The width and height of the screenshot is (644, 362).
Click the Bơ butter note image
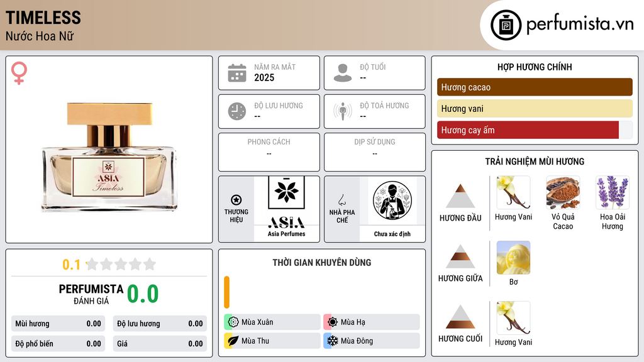(513, 258)
